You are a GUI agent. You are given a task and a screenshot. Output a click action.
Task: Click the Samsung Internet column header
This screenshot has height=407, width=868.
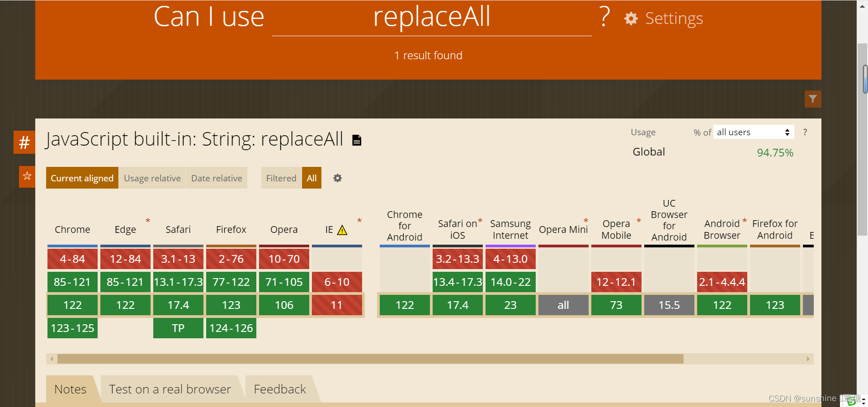click(x=510, y=230)
